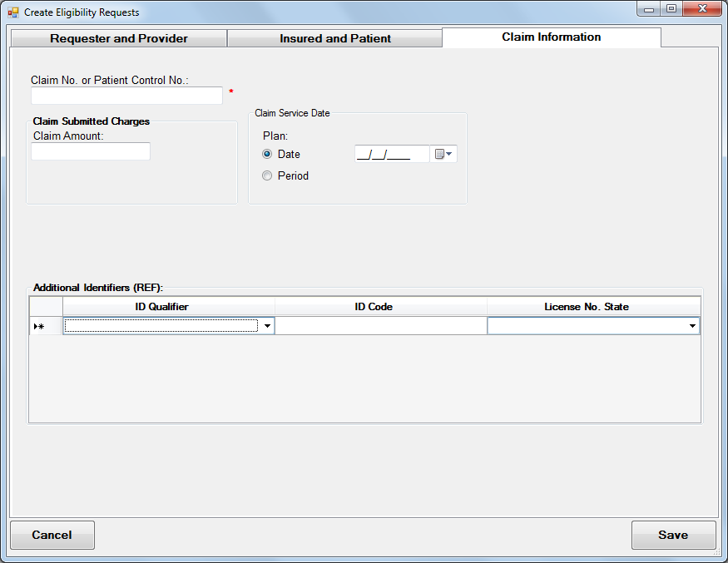The width and height of the screenshot is (728, 563).
Task: Click the Cancel button
Action: pos(52,535)
